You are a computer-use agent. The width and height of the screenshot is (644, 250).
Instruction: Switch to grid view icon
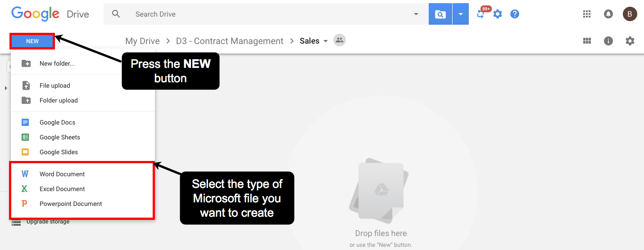coord(587,41)
